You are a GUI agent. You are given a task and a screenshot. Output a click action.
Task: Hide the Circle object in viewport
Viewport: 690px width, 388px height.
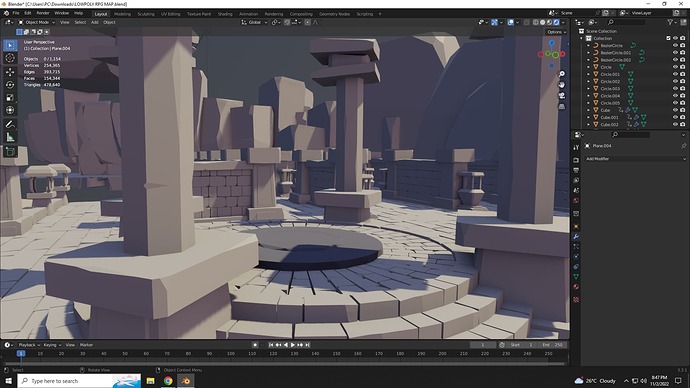[675, 67]
